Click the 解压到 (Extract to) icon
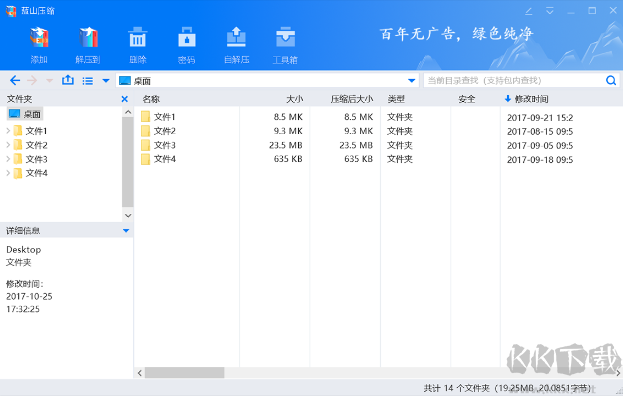Image resolution: width=623 pixels, height=396 pixels. click(x=88, y=38)
